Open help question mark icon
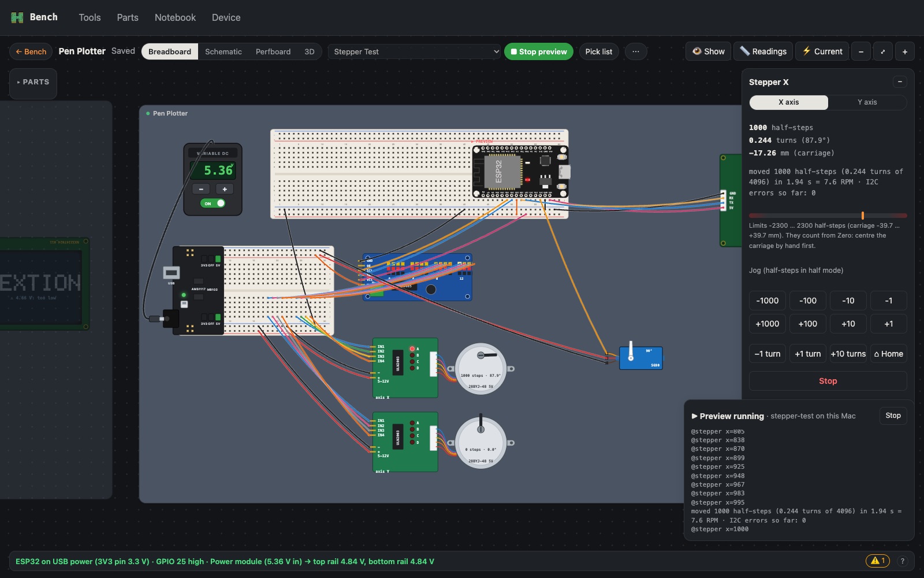The width and height of the screenshot is (924, 578). (902, 561)
